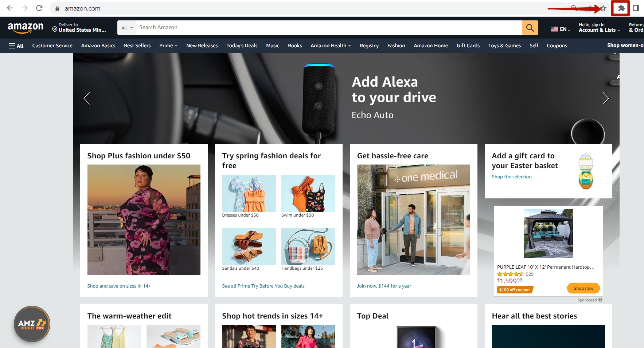Bookmark this page with the star icon

tap(603, 8)
